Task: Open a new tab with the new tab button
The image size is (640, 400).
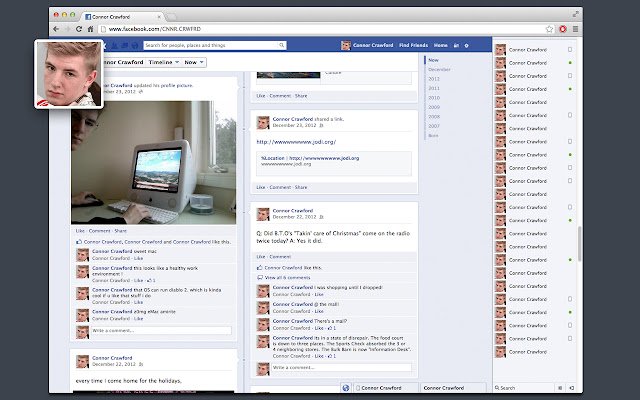Action: pyautogui.click(x=171, y=17)
